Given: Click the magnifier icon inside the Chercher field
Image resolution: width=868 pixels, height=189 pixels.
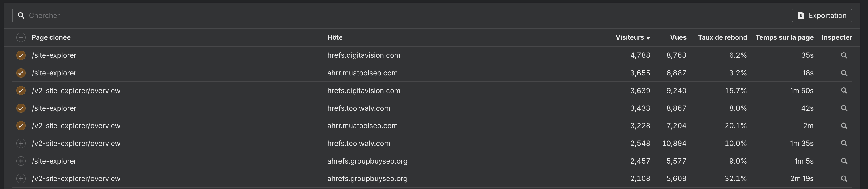Looking at the screenshot, I should click(x=22, y=15).
